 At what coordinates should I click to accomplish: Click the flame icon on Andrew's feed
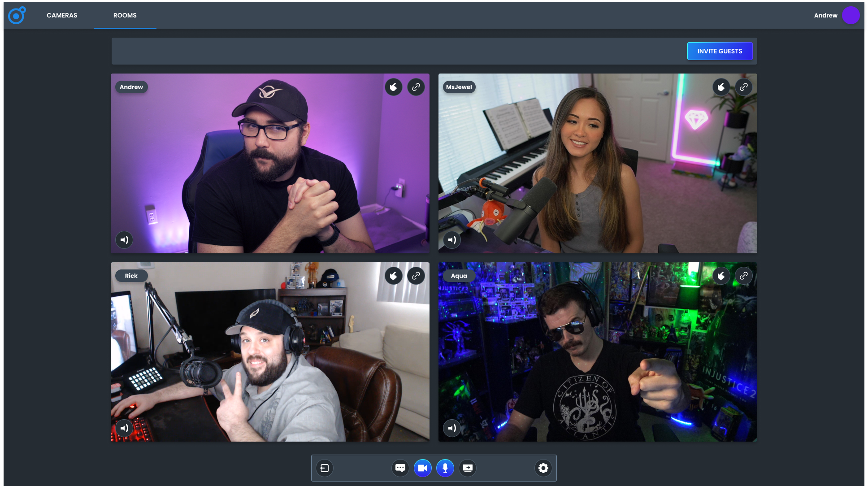[394, 87]
